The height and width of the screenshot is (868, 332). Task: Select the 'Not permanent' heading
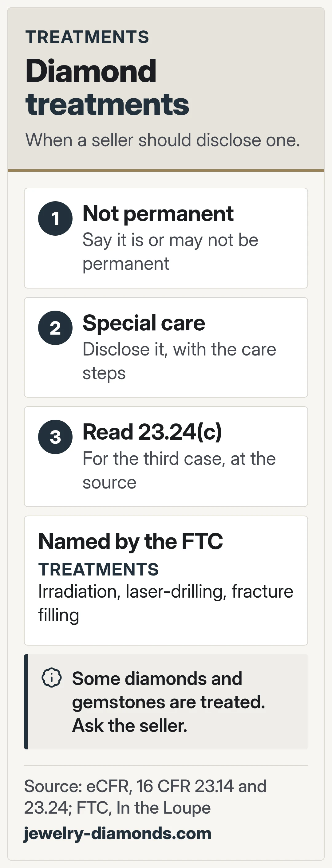(158, 213)
